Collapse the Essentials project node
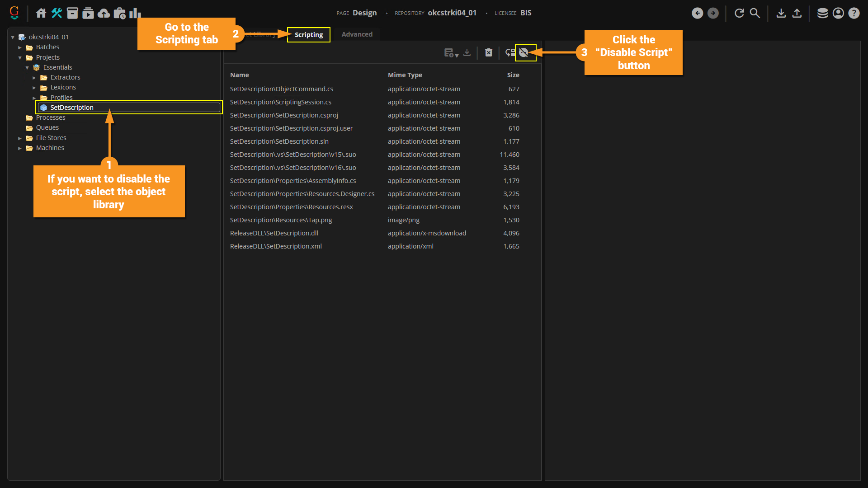This screenshot has width=868, height=488. pos(27,68)
